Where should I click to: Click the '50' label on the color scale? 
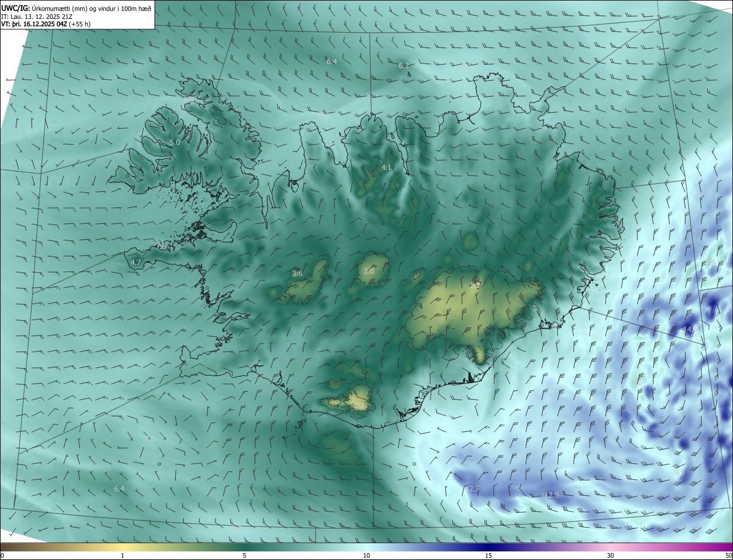pos(728,556)
